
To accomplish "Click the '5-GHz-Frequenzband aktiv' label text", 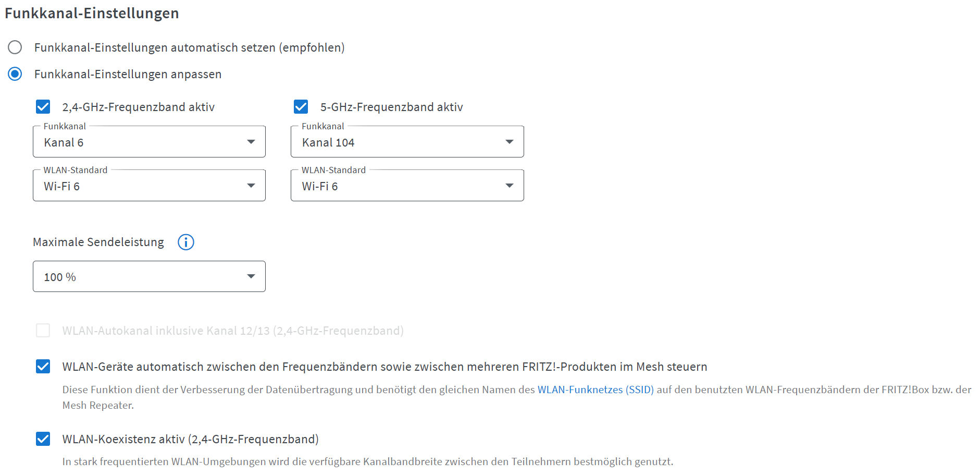I will tap(392, 107).
